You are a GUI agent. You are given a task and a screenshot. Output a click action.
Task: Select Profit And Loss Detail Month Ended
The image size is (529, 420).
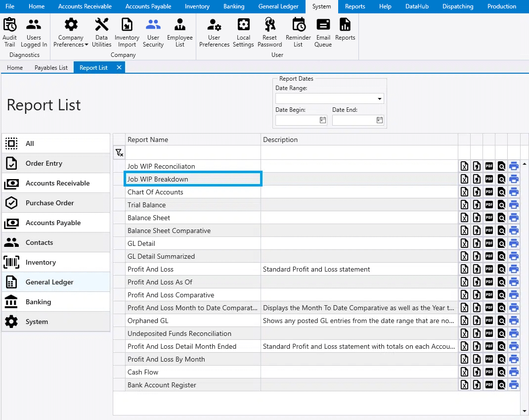[x=193, y=346]
